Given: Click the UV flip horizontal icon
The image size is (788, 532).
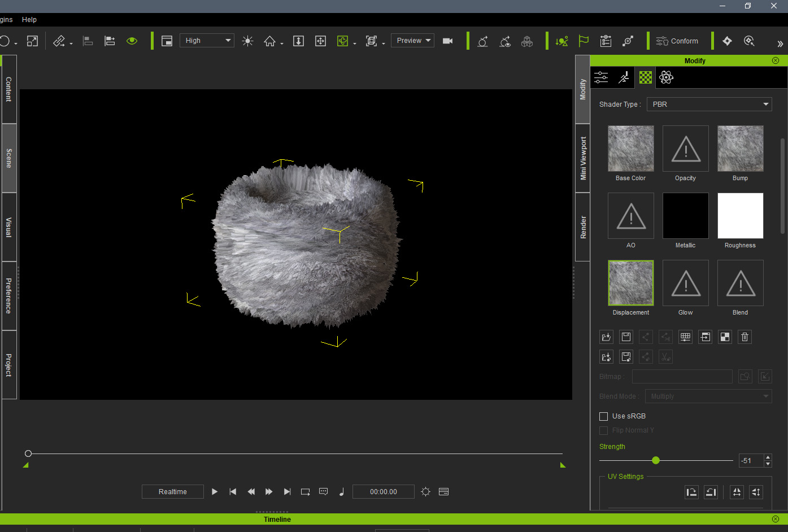Looking at the screenshot, I should pyautogui.click(x=737, y=492).
